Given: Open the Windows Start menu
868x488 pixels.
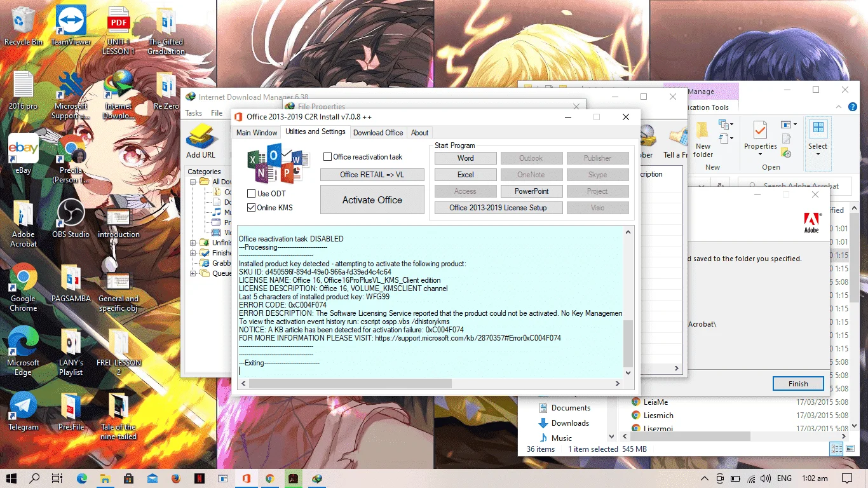Looking at the screenshot, I should [x=11, y=478].
